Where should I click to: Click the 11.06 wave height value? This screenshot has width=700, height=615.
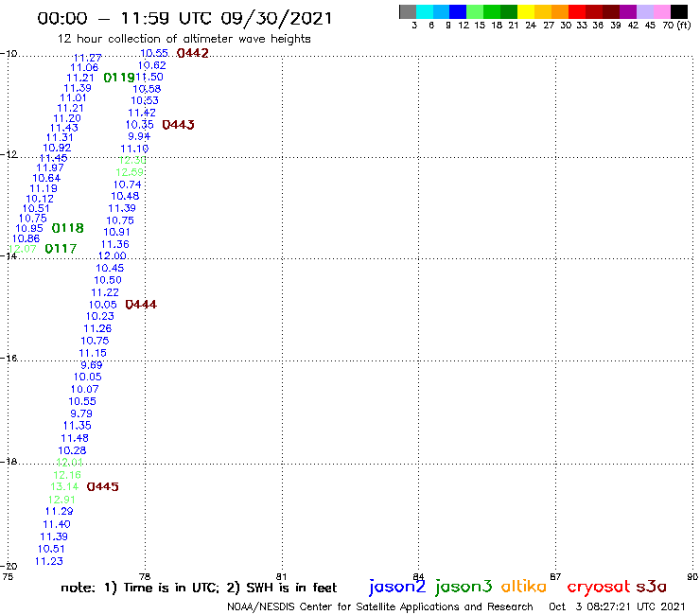pyautogui.click(x=84, y=67)
